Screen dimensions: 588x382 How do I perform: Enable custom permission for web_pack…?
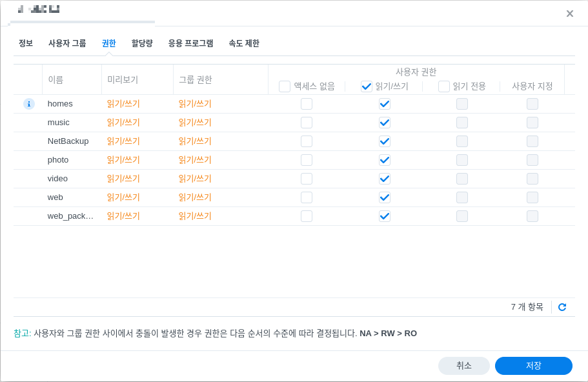point(532,216)
